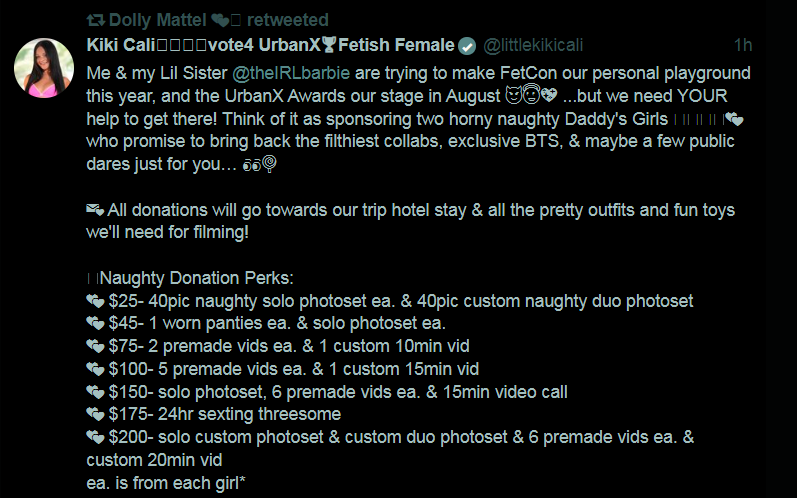Open the tweet via its 1h timestamp

click(x=743, y=45)
